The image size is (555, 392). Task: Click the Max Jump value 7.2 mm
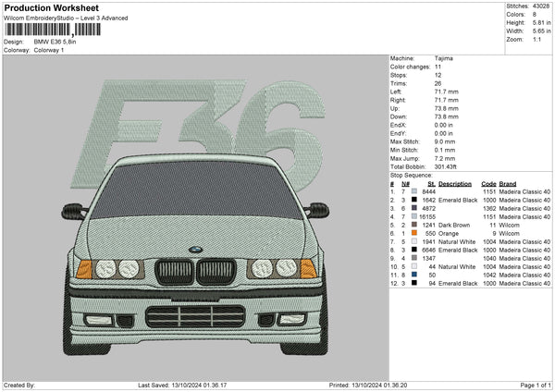click(x=445, y=158)
